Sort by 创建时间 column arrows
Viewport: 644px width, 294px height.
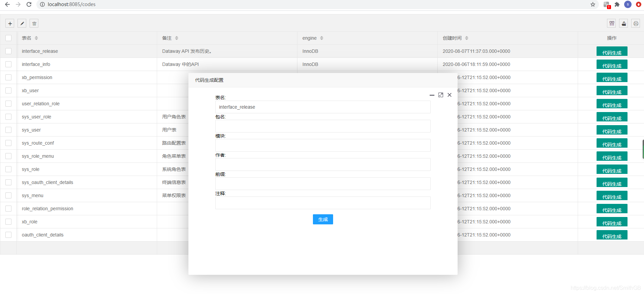467,38
